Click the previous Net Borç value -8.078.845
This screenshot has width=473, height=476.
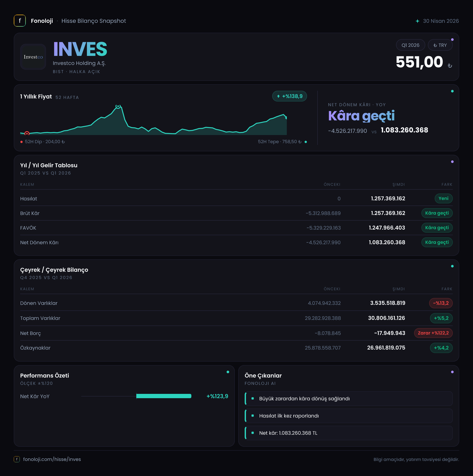coord(328,333)
